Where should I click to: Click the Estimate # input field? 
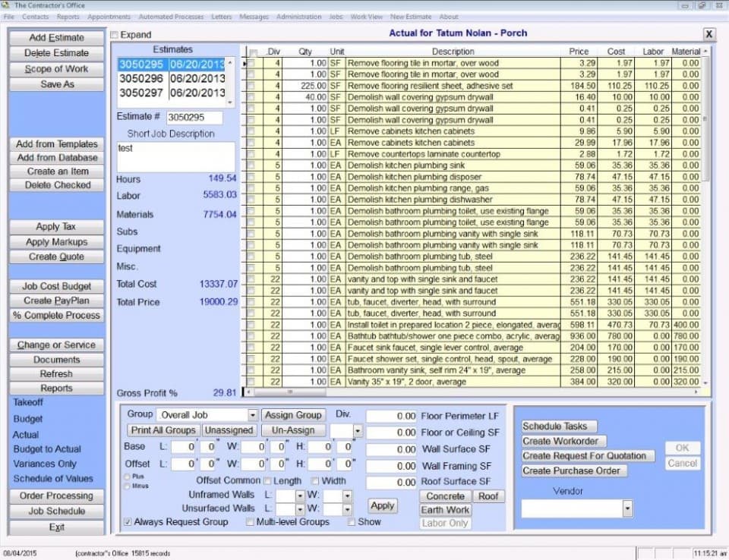pyautogui.click(x=194, y=118)
